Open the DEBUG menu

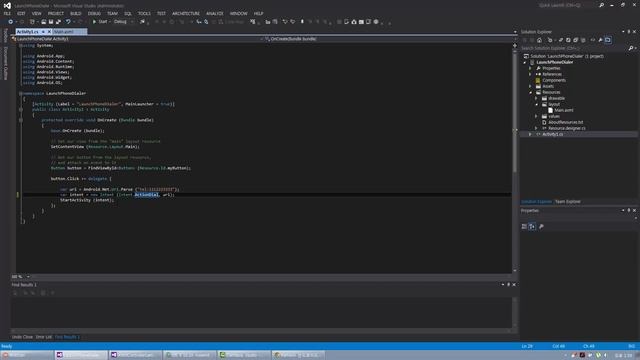pos(94,13)
